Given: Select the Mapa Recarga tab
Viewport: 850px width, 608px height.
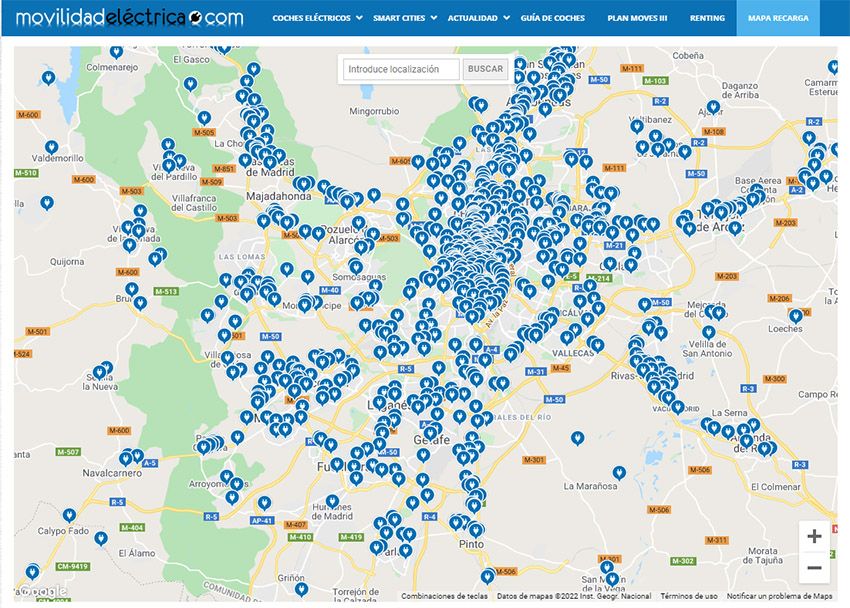Looking at the screenshot, I should (778, 18).
